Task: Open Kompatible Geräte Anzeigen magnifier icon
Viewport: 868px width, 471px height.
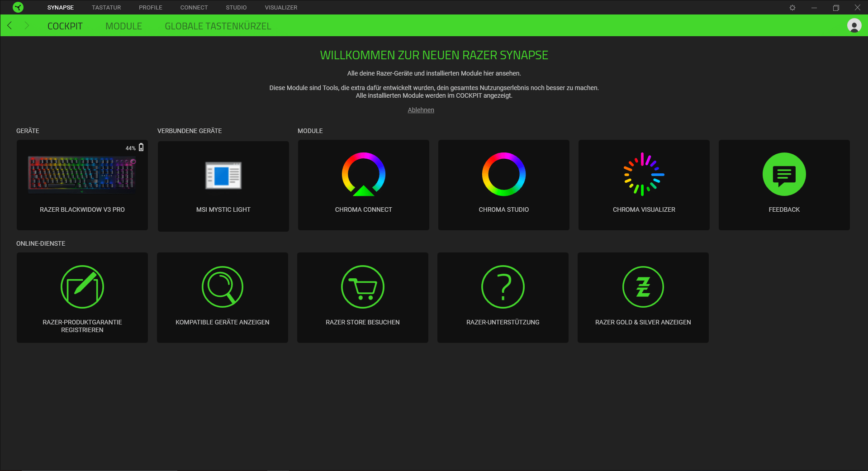Action: [223, 287]
